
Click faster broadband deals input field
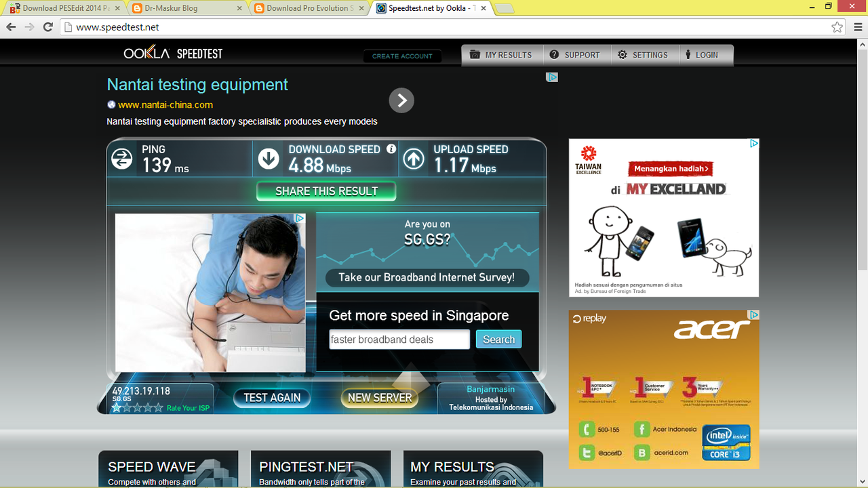[399, 340]
